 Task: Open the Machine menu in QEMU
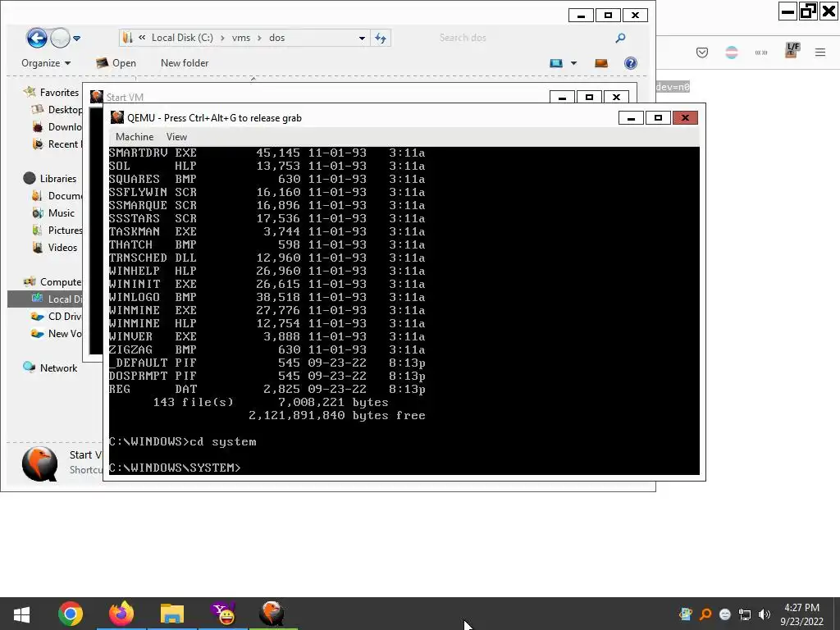coord(135,137)
